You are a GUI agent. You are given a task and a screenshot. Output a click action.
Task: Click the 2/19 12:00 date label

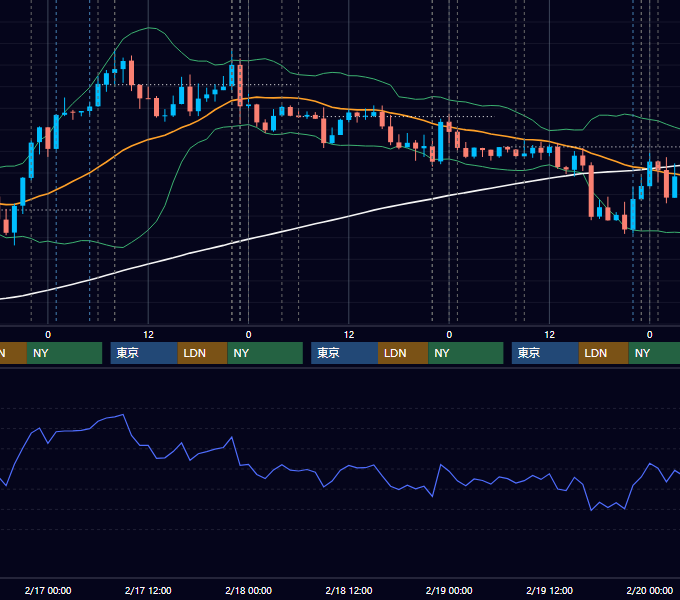click(549, 590)
